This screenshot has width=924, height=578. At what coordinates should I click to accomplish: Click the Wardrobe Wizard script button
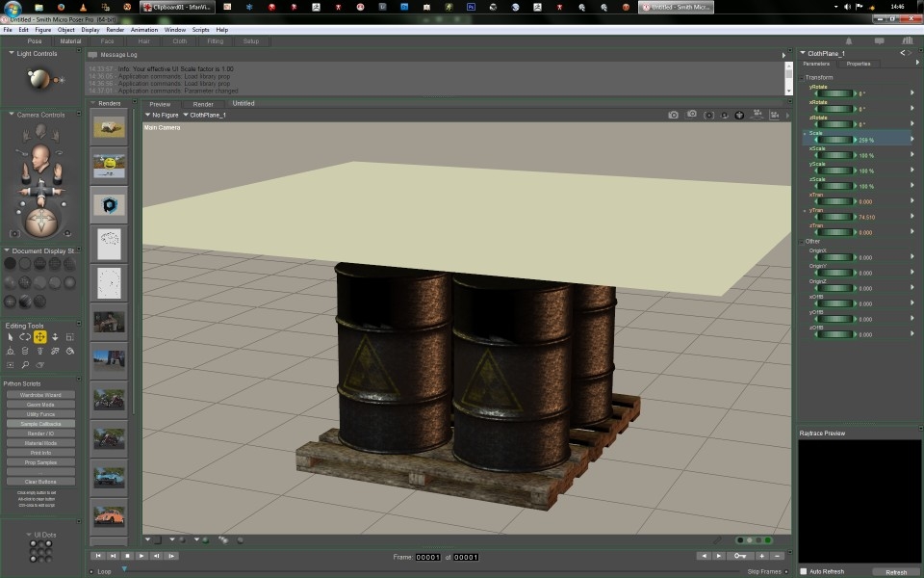[40, 395]
